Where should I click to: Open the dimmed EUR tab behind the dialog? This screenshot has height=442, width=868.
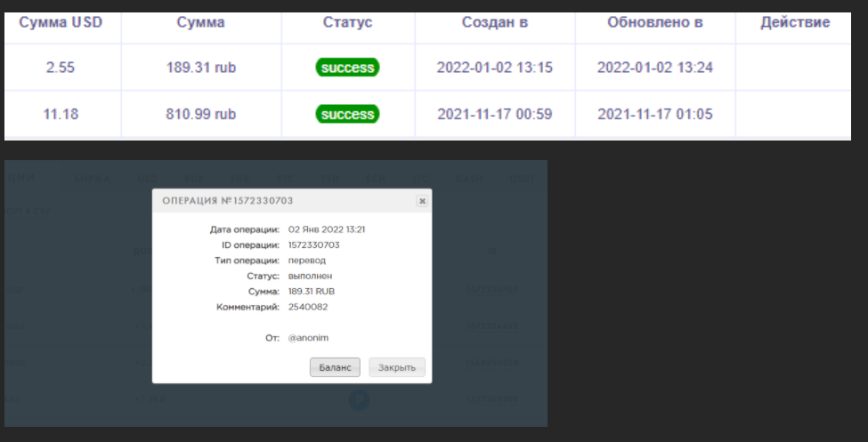[239, 179]
